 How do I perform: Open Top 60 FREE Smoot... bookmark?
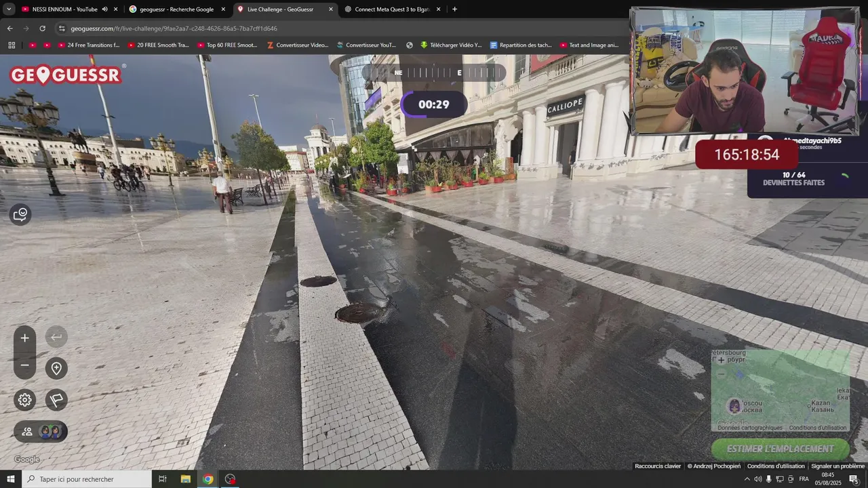227,45
